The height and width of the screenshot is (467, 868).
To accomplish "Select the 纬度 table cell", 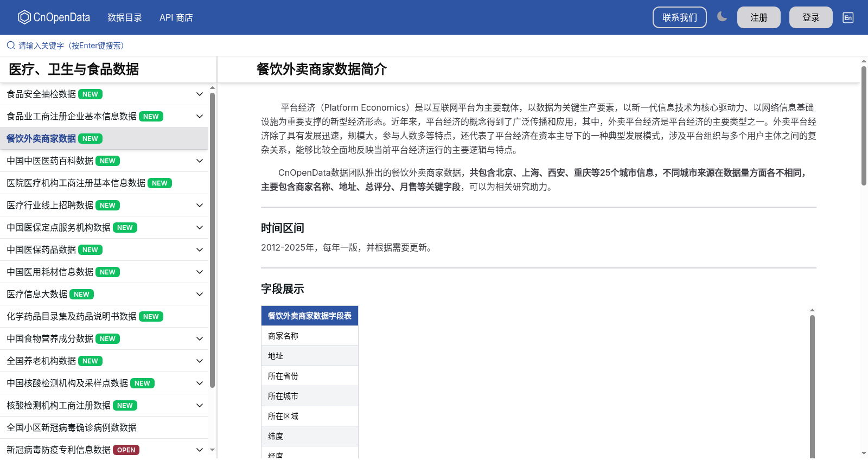I will tap(310, 436).
